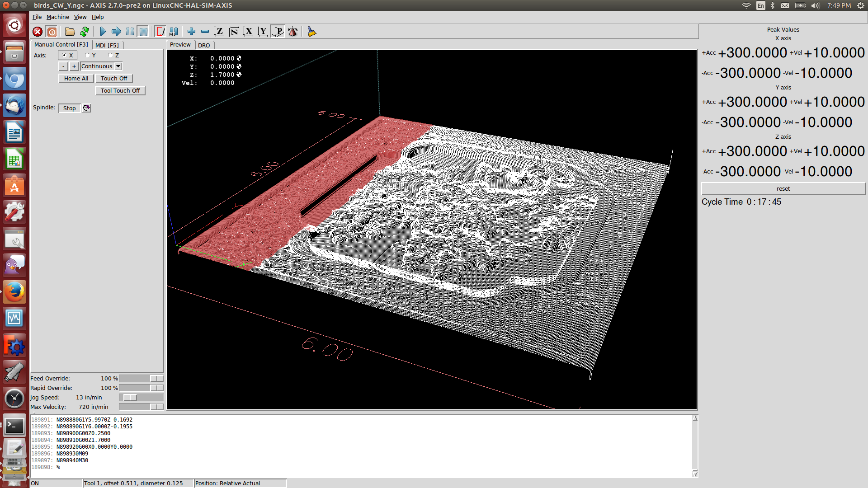
Task: Switch to perspective P view
Action: (x=278, y=32)
